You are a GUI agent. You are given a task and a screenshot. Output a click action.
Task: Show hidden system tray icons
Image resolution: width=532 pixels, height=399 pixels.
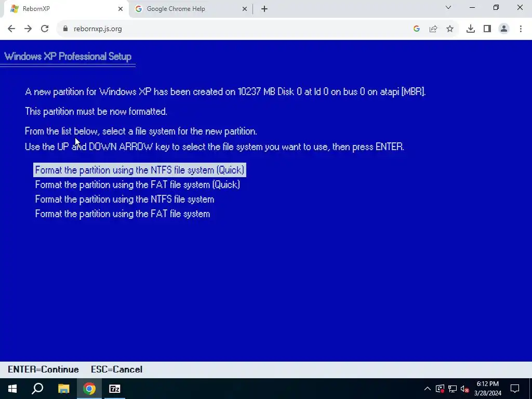click(x=428, y=389)
